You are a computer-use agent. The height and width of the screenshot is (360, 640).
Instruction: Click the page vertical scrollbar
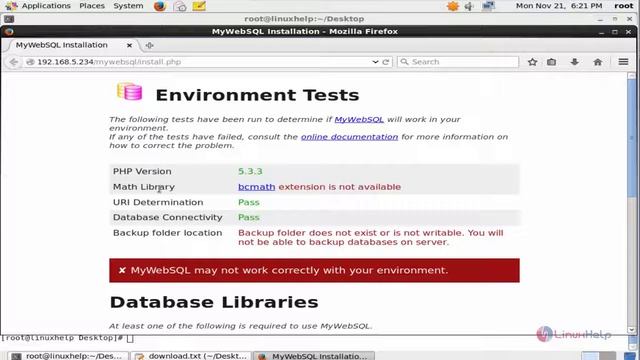[x=631, y=139]
